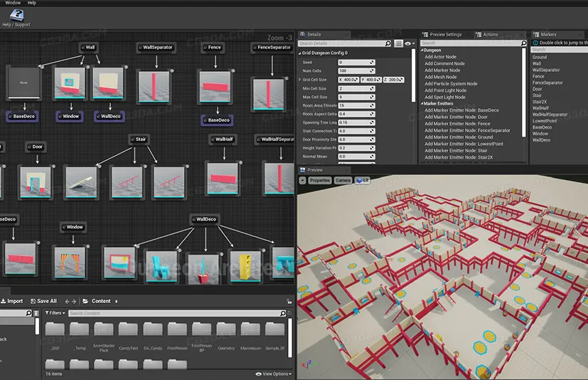The image size is (588, 380).
Task: Switch to the Actions tab
Action: pyautogui.click(x=490, y=34)
